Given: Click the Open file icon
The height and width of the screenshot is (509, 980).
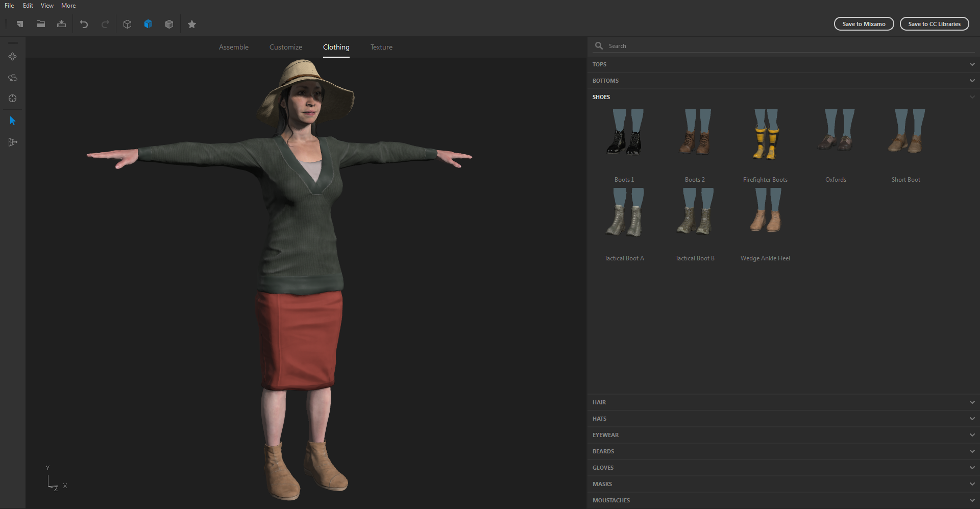Looking at the screenshot, I should point(41,24).
